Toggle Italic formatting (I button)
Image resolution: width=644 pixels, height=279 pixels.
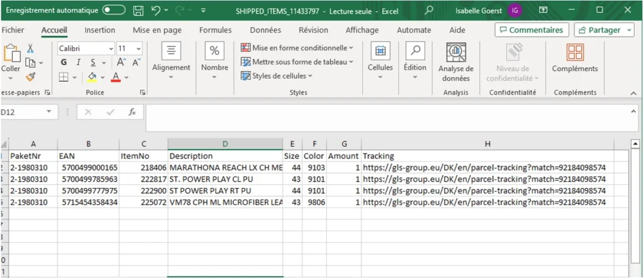tap(79, 62)
